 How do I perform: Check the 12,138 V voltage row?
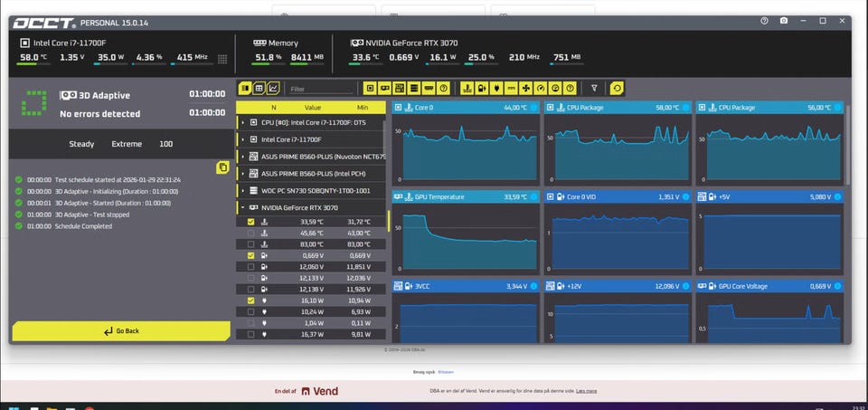[x=250, y=290]
